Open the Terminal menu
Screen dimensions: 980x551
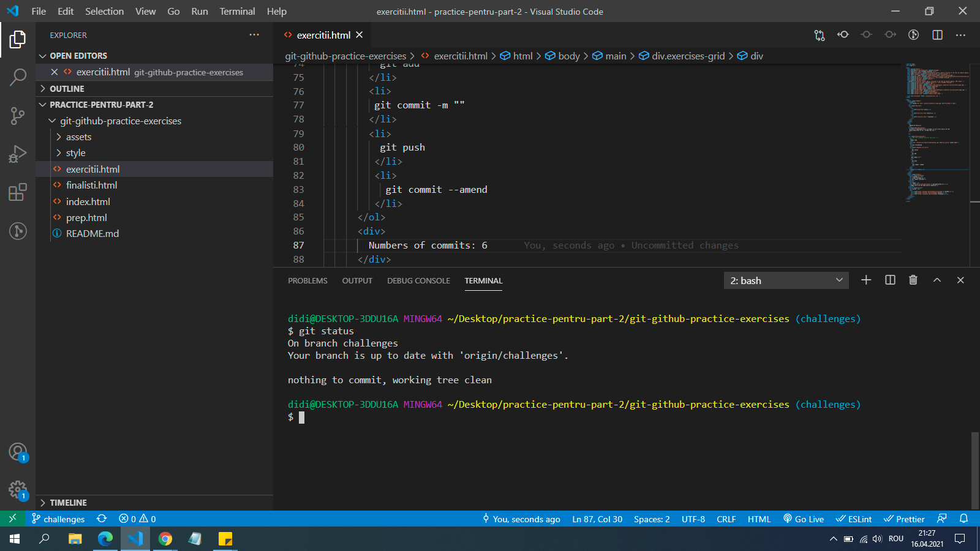237,11
